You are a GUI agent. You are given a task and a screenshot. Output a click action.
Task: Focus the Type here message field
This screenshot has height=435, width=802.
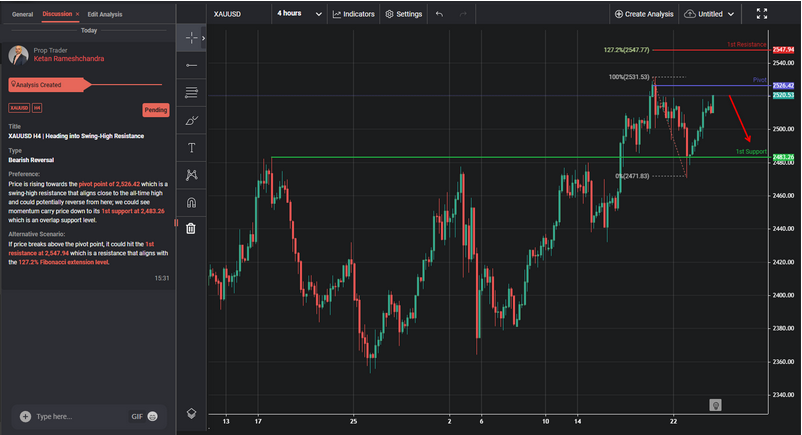click(x=79, y=417)
